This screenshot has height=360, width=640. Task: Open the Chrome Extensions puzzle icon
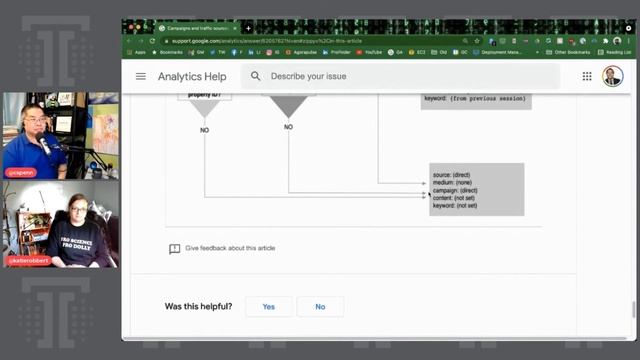point(606,41)
